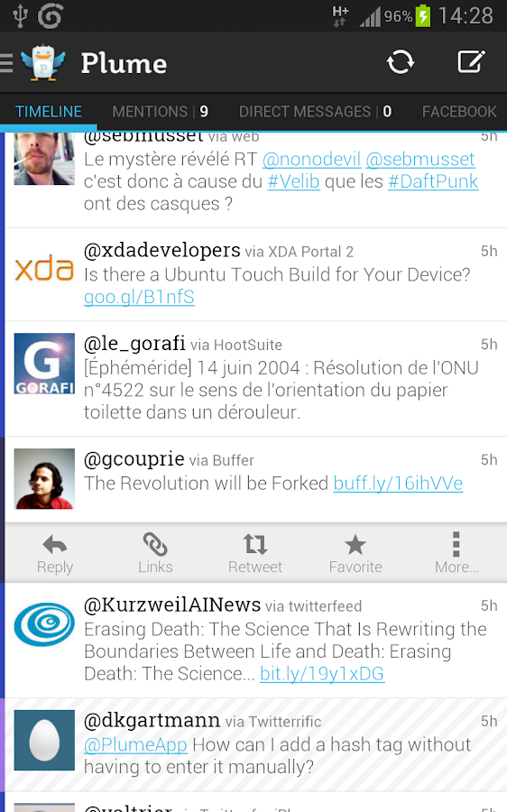Switch to the Mentions tab
The height and width of the screenshot is (812, 507).
pyautogui.click(x=160, y=111)
